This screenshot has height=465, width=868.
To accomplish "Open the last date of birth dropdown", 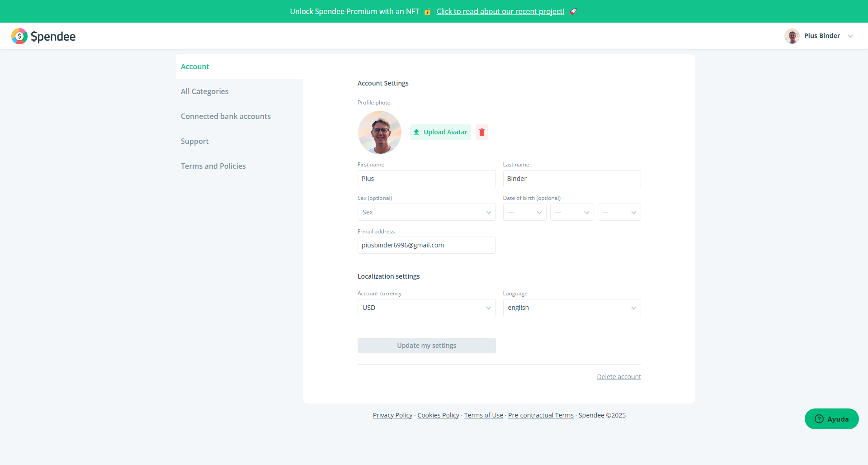I will tap(619, 212).
